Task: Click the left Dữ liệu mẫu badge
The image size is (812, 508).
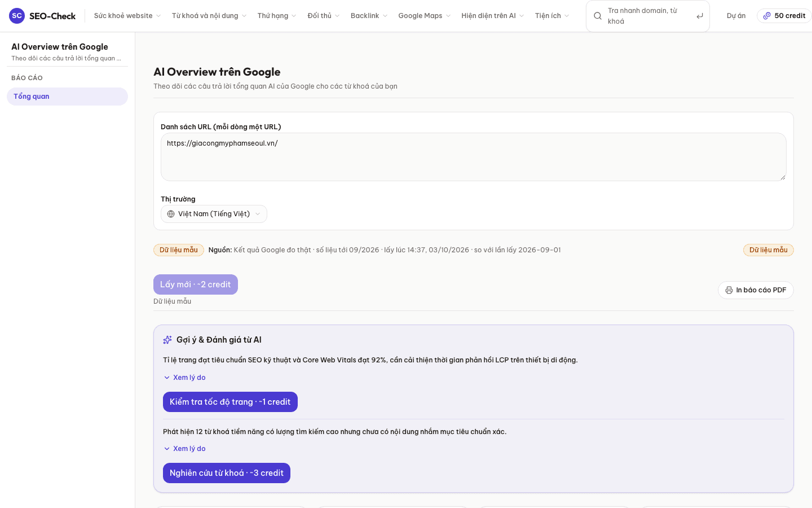Action: click(179, 250)
